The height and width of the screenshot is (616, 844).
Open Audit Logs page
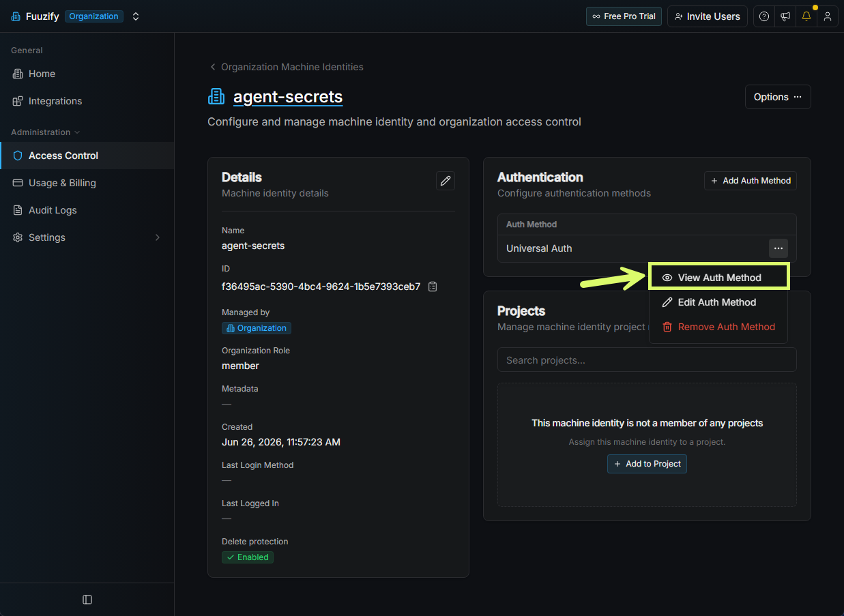[x=87, y=210]
